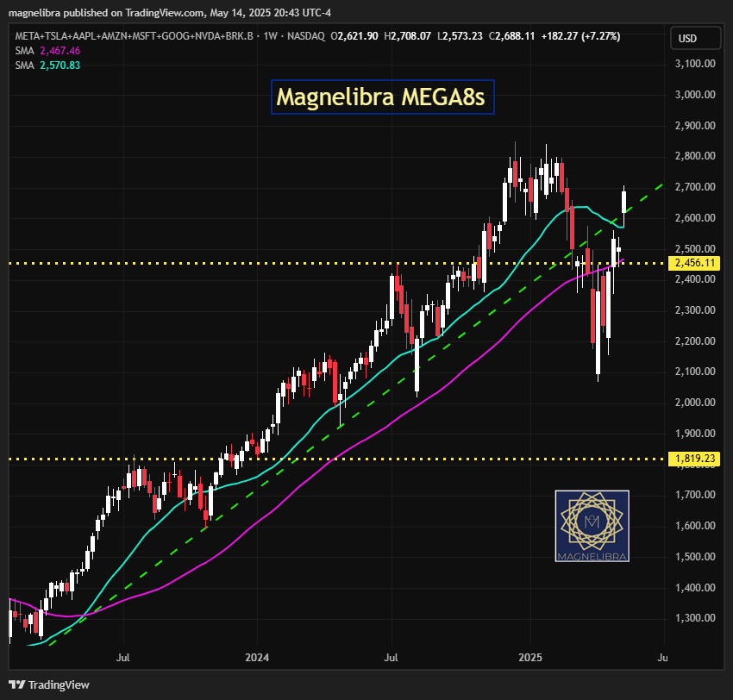Screen dimensions: 733x700
Task: Click the open value O2,621.90
Action: pyautogui.click(x=354, y=36)
